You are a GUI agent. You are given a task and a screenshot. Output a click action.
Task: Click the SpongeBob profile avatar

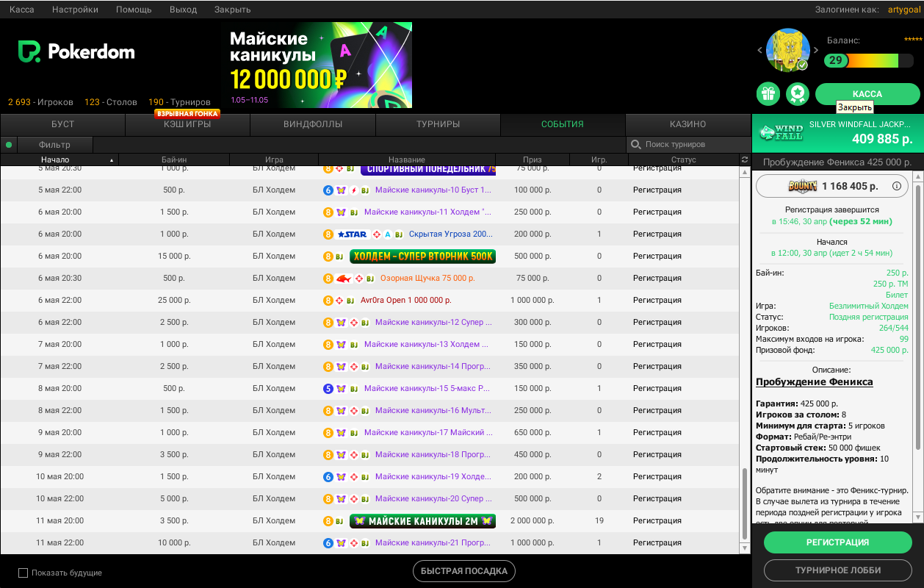[x=788, y=51]
